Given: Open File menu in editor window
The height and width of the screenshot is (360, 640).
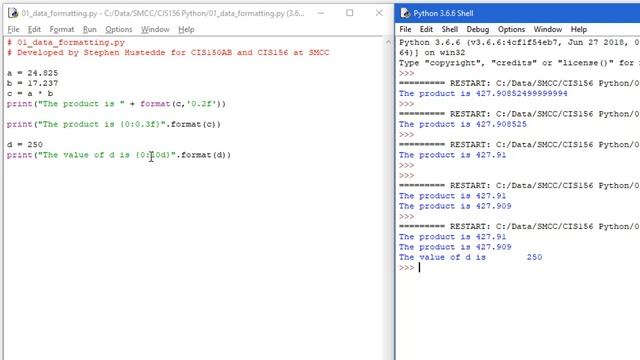Looking at the screenshot, I should 13,29.
